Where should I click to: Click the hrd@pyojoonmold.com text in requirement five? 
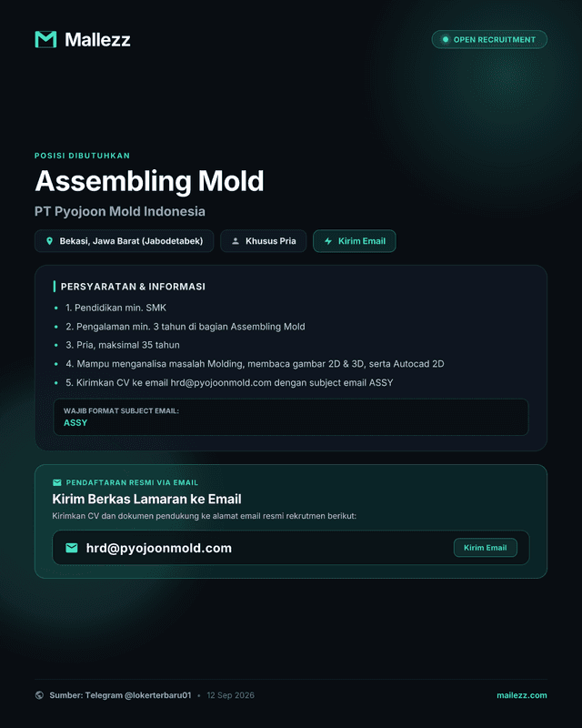coord(221,382)
